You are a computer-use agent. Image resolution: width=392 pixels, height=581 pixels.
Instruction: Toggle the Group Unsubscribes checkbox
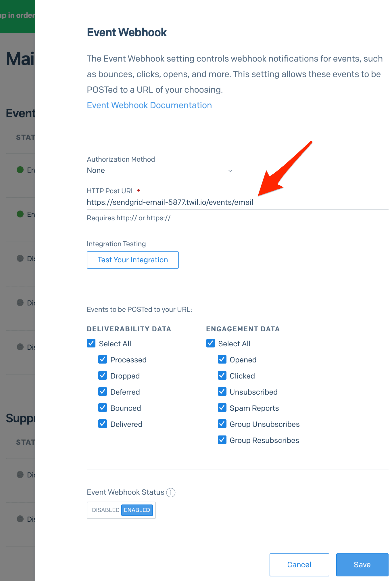tap(222, 424)
